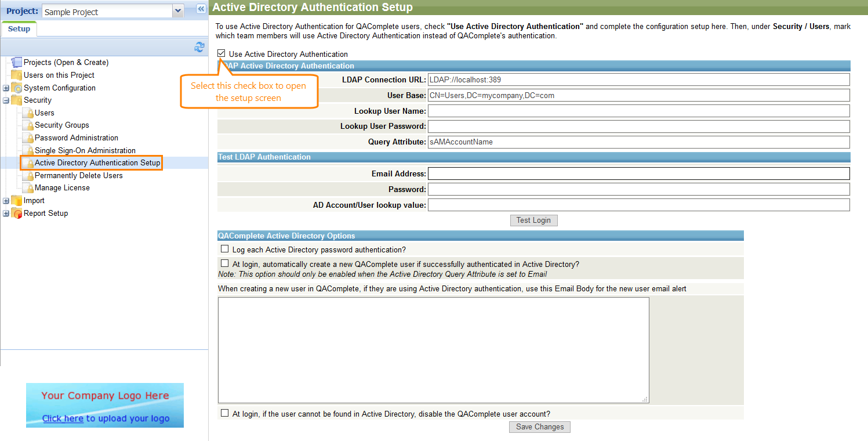Click the Lookup User Name field
This screenshot has height=441, width=868.
[638, 111]
